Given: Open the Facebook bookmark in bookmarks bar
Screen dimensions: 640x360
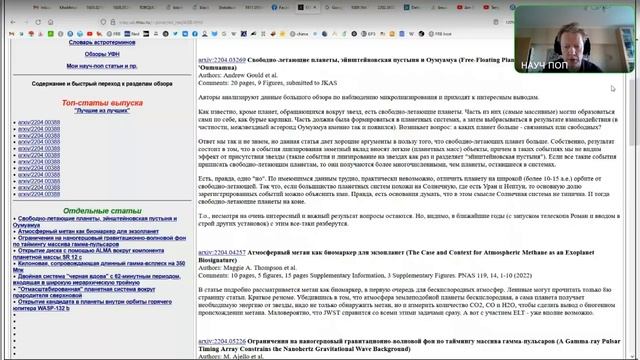Looking at the screenshot, I should 195,34.
